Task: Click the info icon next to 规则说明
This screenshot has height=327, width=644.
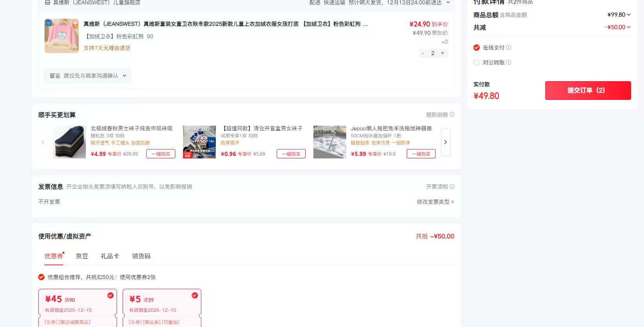Action: 452,115
